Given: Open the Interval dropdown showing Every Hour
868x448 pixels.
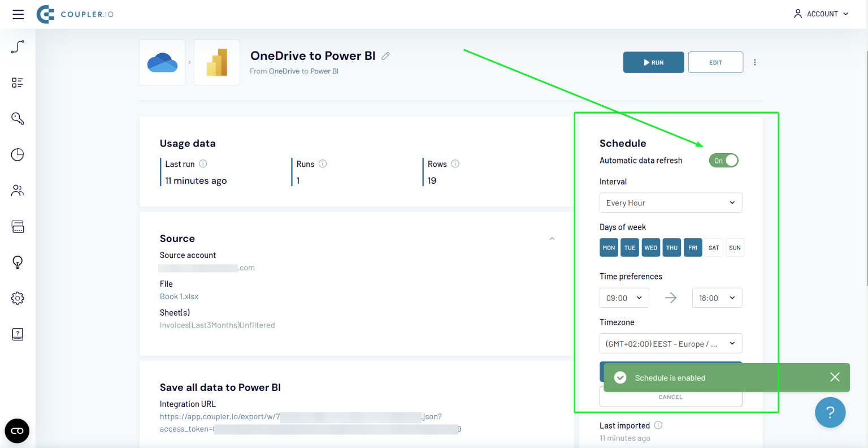Looking at the screenshot, I should pyautogui.click(x=670, y=203).
